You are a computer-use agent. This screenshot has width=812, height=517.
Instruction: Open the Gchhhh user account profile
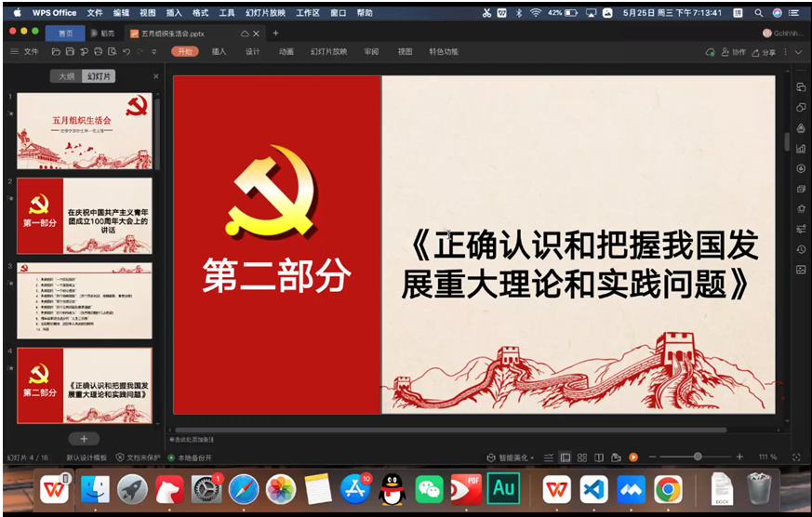(x=782, y=33)
